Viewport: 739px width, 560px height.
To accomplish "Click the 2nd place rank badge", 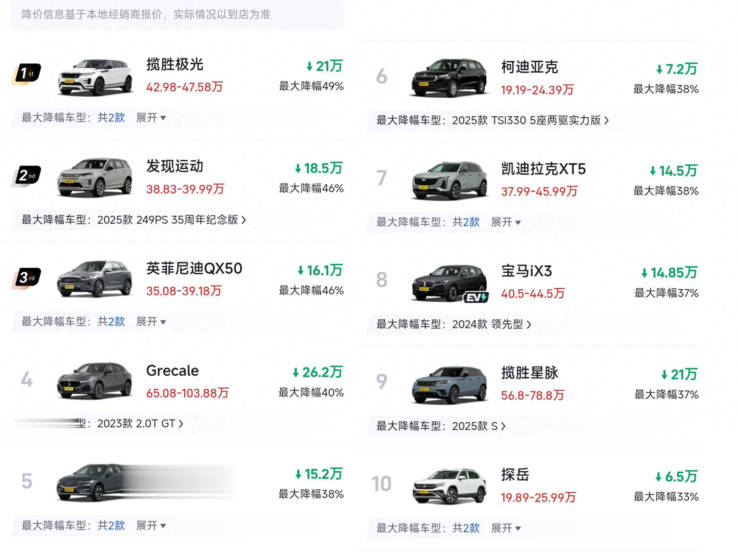I will [x=27, y=176].
